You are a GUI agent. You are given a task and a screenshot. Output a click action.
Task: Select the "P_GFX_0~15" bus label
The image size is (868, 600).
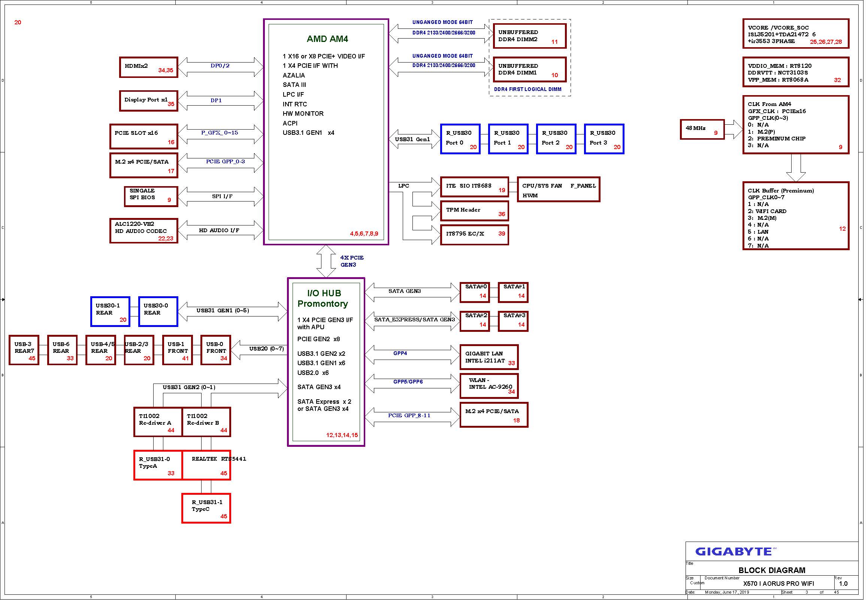click(220, 133)
